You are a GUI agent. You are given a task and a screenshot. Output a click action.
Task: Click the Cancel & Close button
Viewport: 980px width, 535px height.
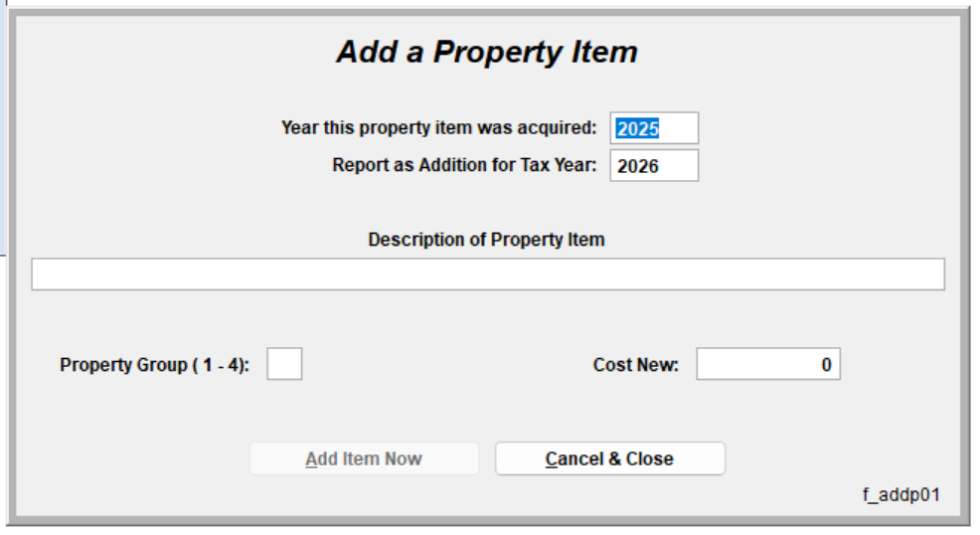tap(609, 459)
